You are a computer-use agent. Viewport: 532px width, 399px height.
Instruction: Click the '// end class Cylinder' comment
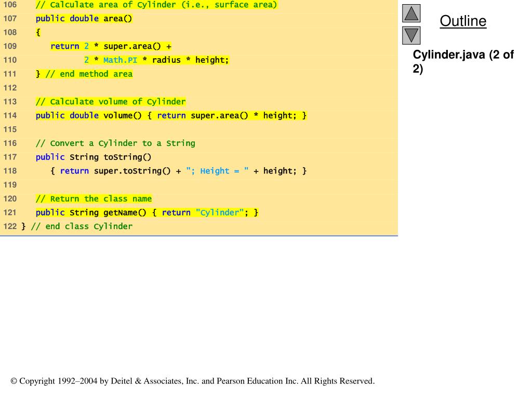coord(82,227)
